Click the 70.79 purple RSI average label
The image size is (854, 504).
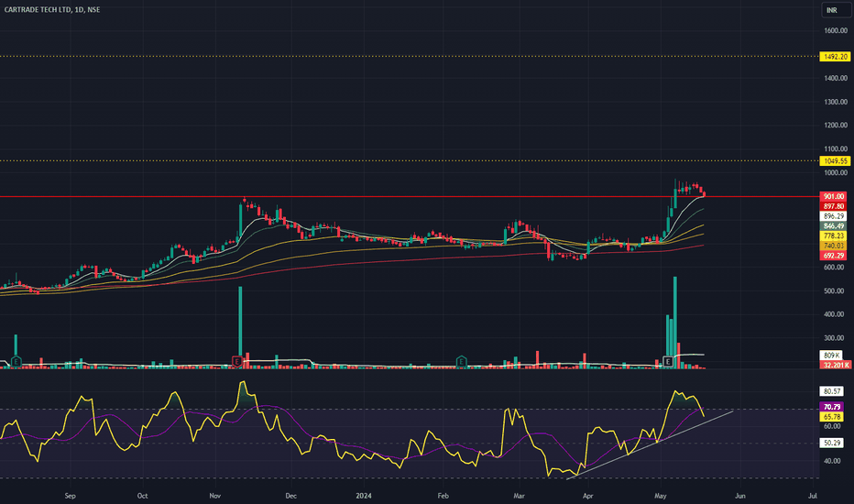(x=832, y=407)
